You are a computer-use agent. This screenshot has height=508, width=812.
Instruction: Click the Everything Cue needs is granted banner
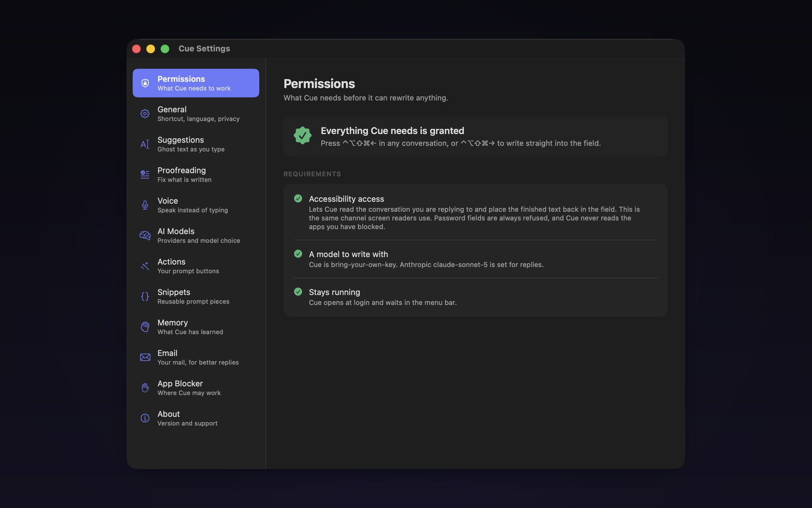475,136
